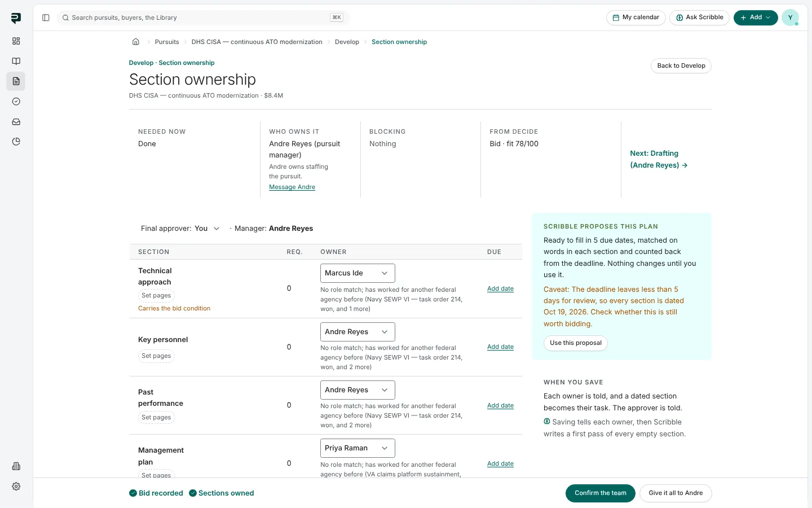Screen dimensions: 812x508
Task: Open Ask Scribble assistant
Action: pyautogui.click(x=700, y=17)
